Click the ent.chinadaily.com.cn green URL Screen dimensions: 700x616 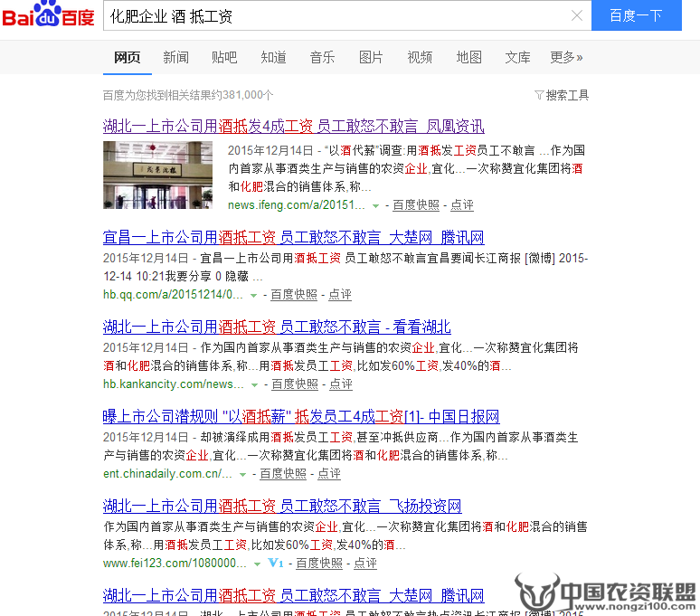(x=168, y=474)
